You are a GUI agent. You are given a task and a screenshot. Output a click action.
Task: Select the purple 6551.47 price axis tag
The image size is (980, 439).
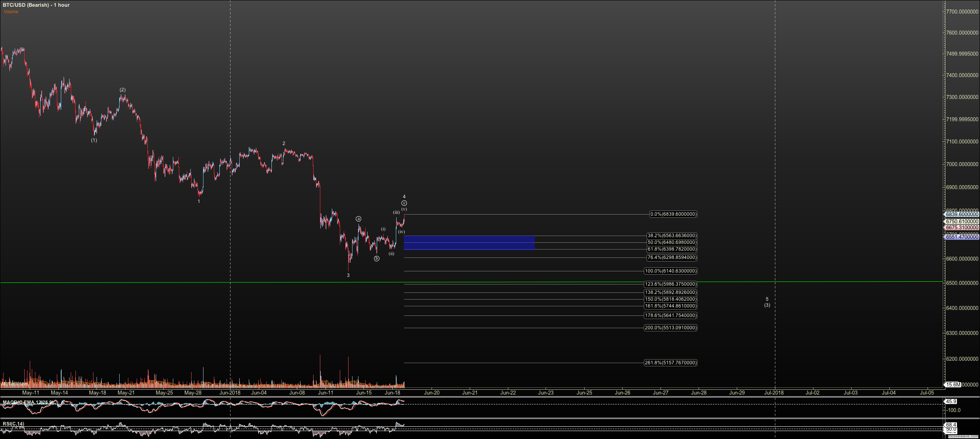(x=961, y=237)
